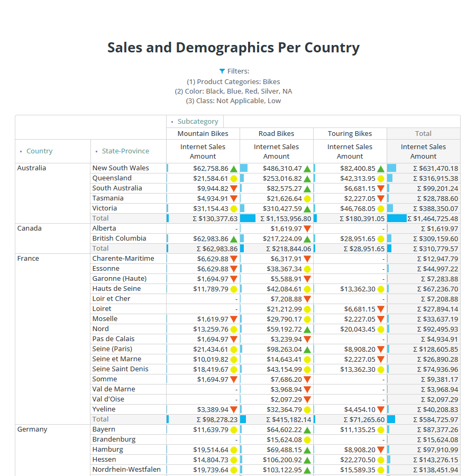Click yellow circle for Bayern Mountain Bikes

tap(234, 430)
